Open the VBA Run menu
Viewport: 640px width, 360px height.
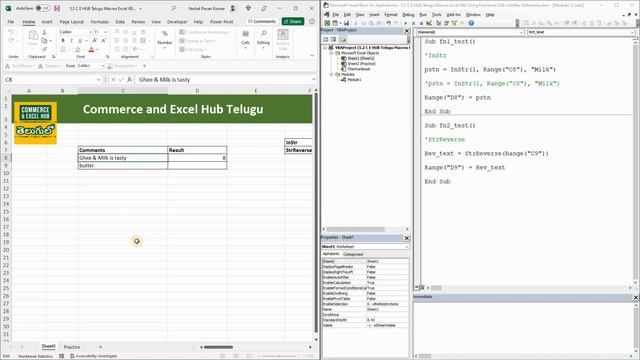(x=423, y=15)
